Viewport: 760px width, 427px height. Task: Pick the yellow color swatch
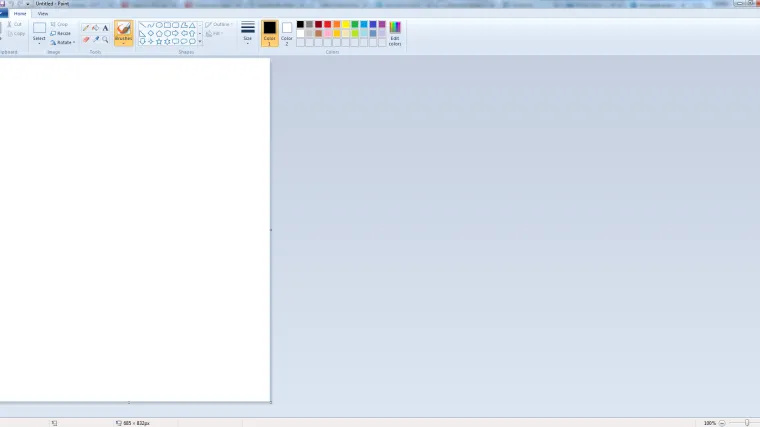[346, 24]
